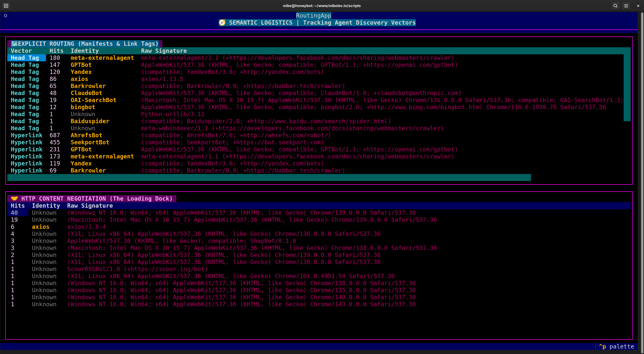Close the terminal window
Viewport: 644px width, 354px height.
638,6
